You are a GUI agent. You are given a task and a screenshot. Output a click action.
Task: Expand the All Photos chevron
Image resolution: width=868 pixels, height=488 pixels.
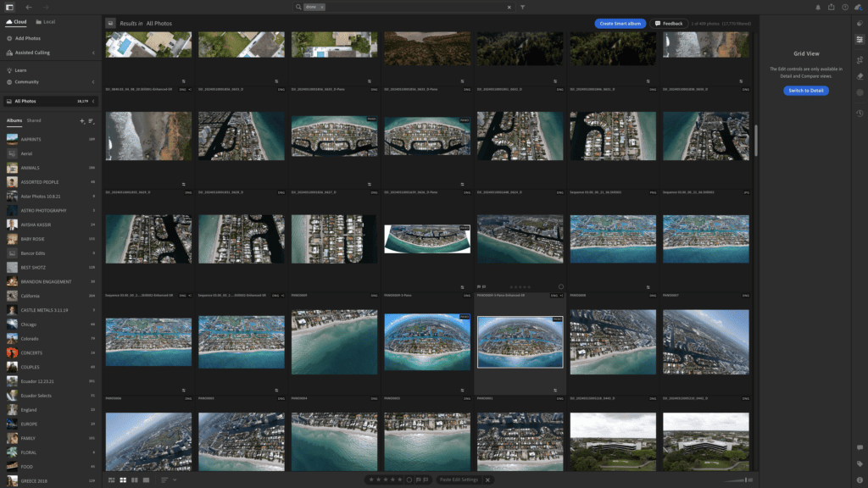point(93,102)
